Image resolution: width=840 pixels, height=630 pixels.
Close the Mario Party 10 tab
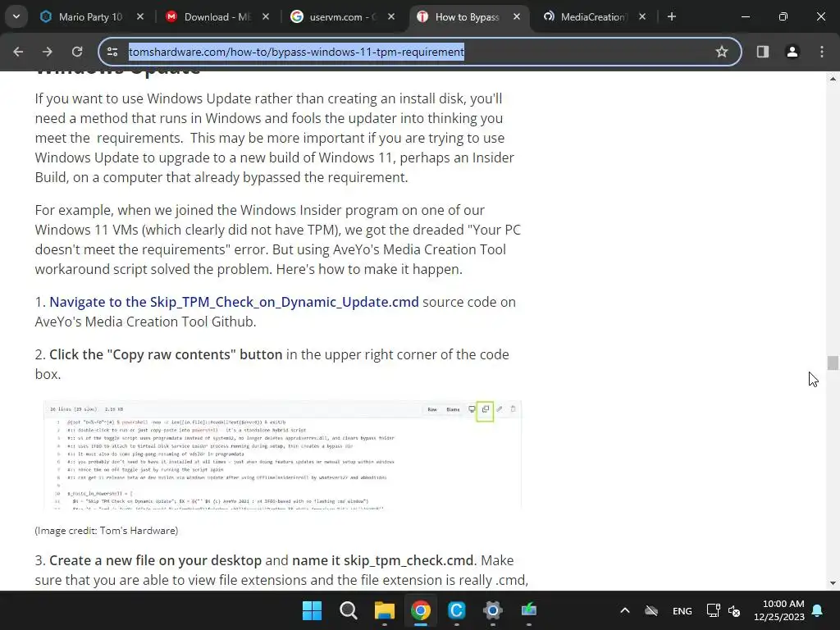(140, 16)
